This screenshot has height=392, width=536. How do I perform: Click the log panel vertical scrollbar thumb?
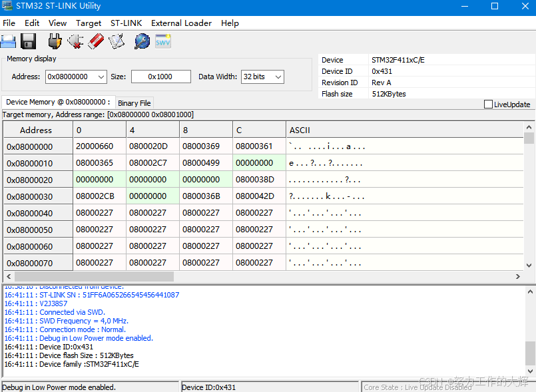[x=530, y=353]
